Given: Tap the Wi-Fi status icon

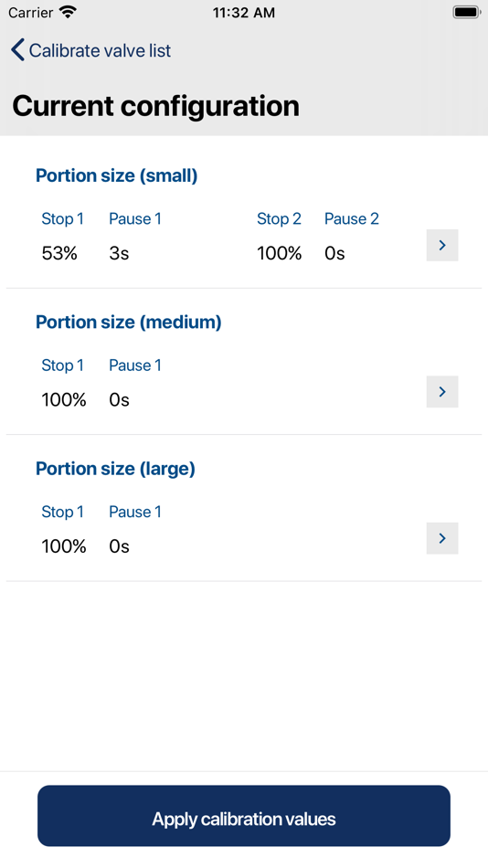Looking at the screenshot, I should (x=69, y=12).
